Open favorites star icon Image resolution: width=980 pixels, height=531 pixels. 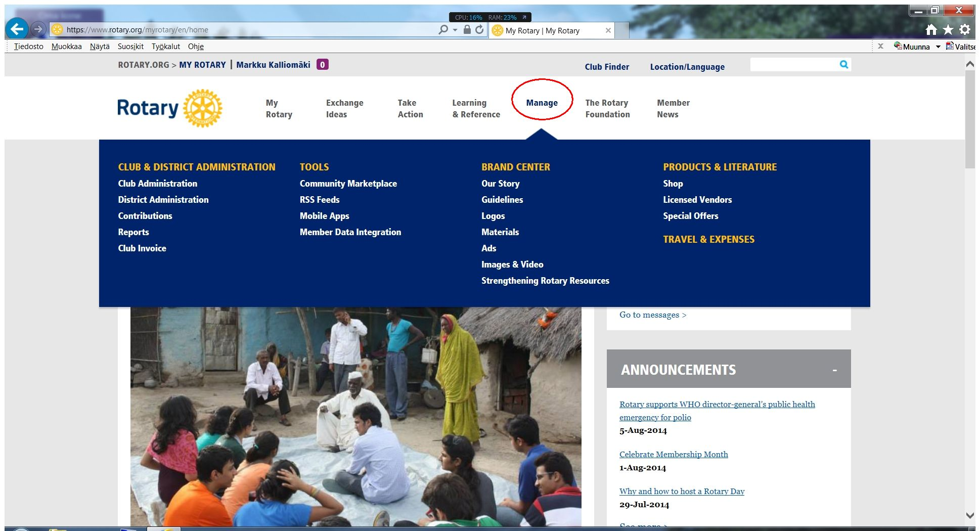click(x=948, y=30)
